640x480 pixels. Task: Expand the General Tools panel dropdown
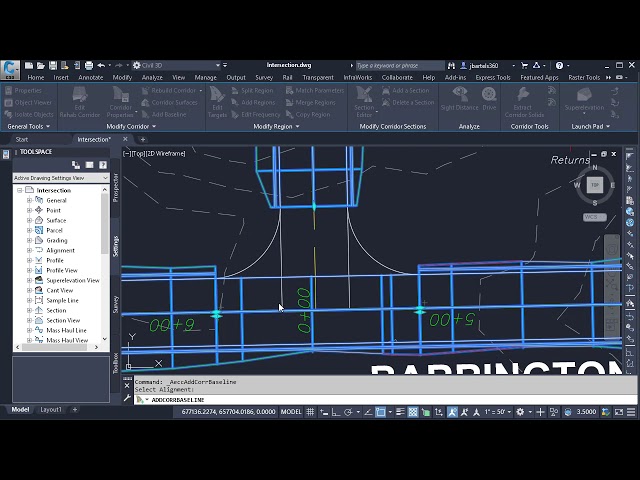click(x=29, y=127)
